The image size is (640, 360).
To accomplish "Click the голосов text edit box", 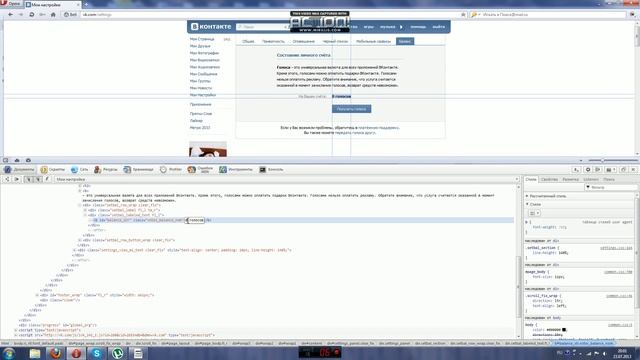I will point(196,220).
